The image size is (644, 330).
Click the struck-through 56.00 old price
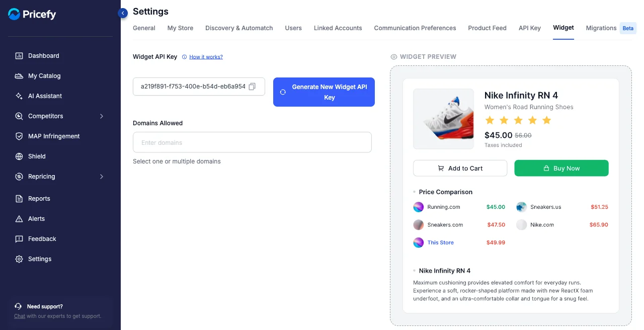tap(523, 135)
